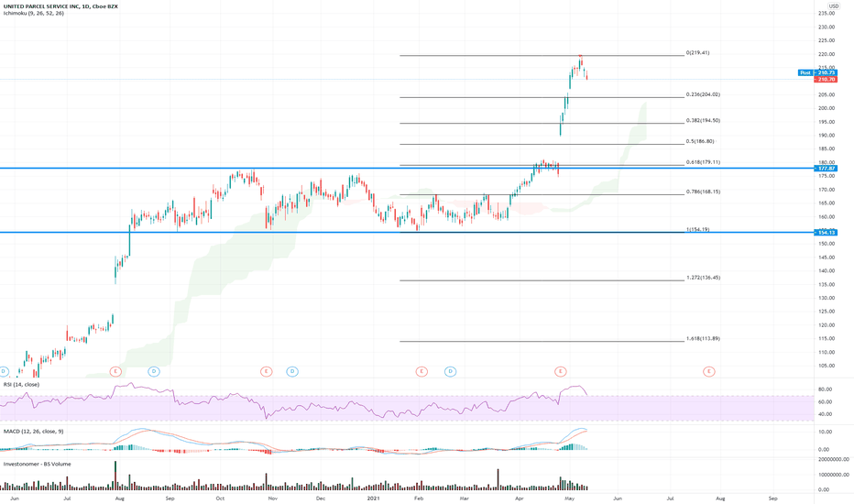Click the Fibonacci 0.382(194.50) level label
The width and height of the screenshot is (854, 504).
pyautogui.click(x=703, y=120)
